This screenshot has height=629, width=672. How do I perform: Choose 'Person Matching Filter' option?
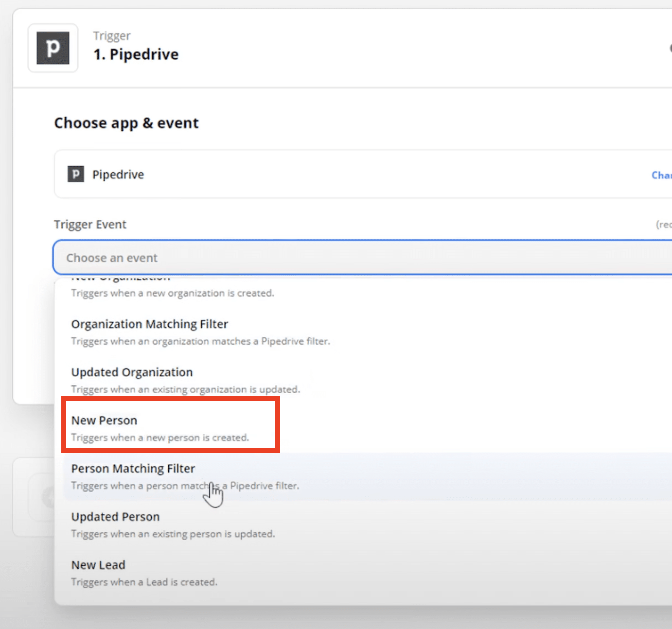point(133,469)
